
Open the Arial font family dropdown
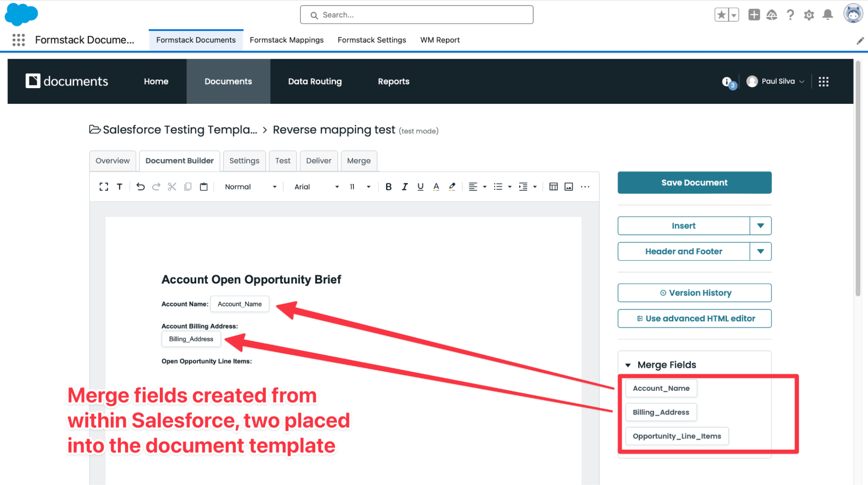click(316, 187)
